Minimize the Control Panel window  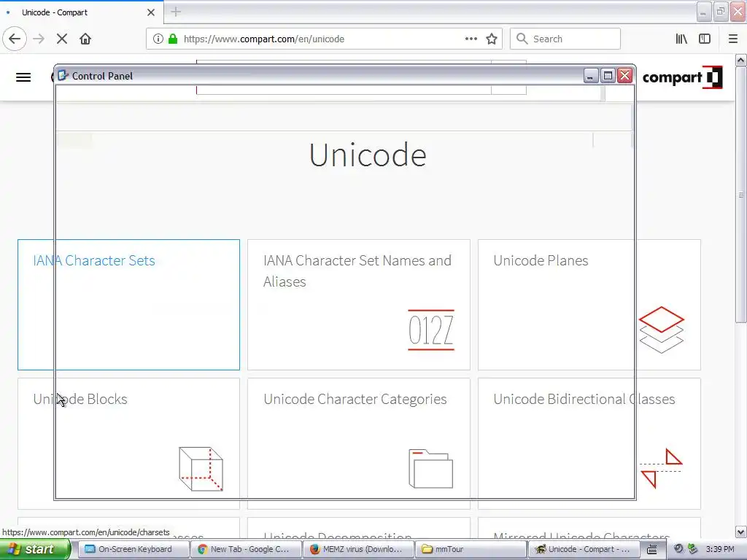pyautogui.click(x=591, y=76)
